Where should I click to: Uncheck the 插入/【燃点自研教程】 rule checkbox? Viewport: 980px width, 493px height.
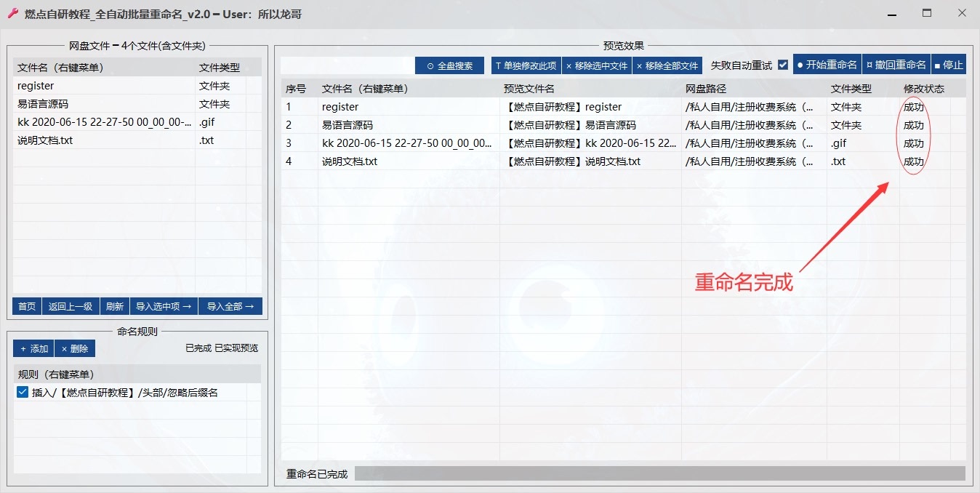[x=23, y=393]
